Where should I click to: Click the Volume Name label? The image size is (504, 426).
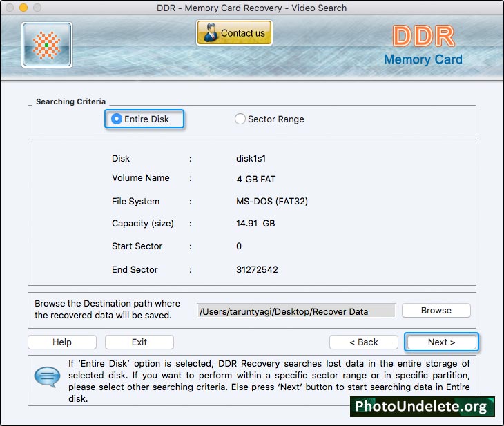coord(140,178)
